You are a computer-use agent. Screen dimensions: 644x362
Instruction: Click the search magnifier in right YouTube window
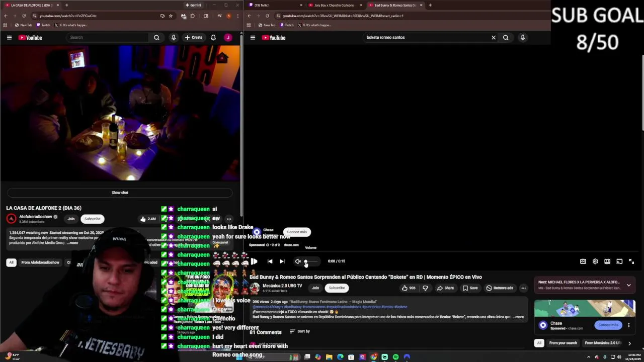click(506, 38)
